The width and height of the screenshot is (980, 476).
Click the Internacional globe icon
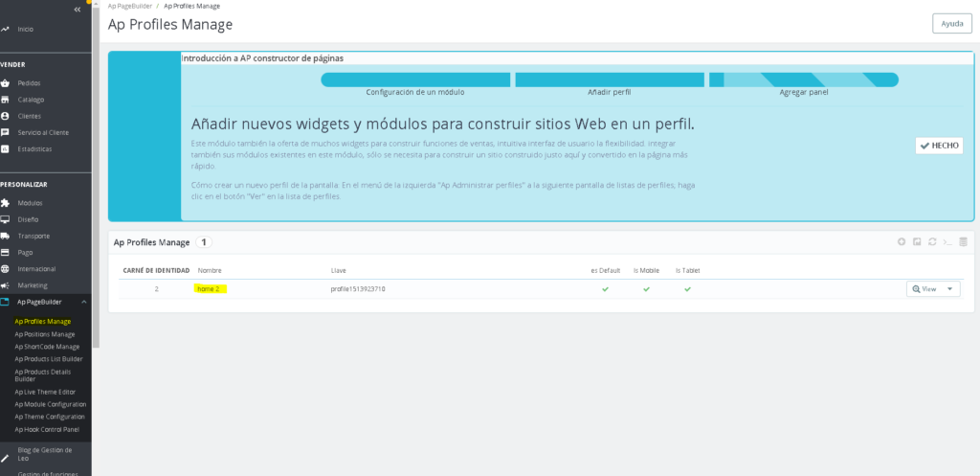(x=5, y=269)
